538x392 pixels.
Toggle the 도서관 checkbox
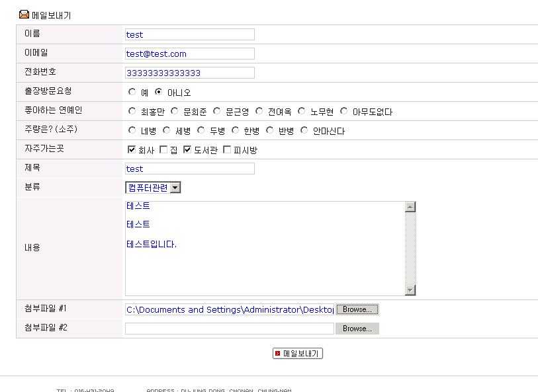pos(187,150)
